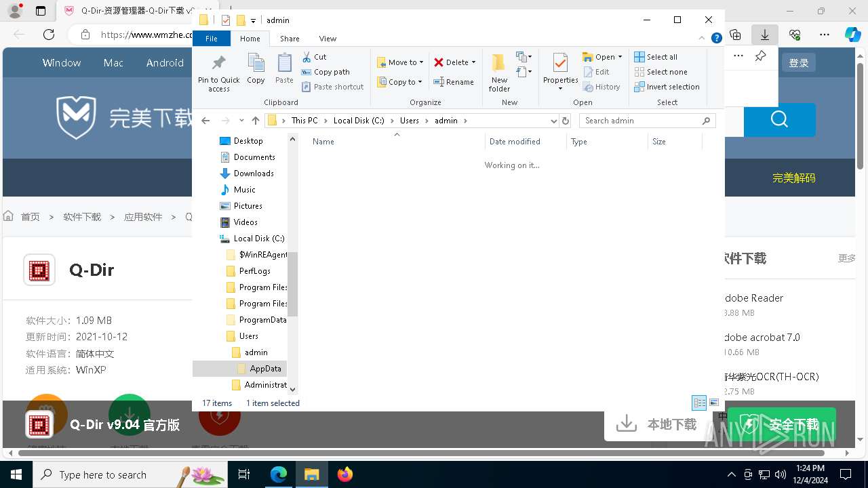The height and width of the screenshot is (488, 868).
Task: Open the File menu tab
Action: pyautogui.click(x=212, y=39)
